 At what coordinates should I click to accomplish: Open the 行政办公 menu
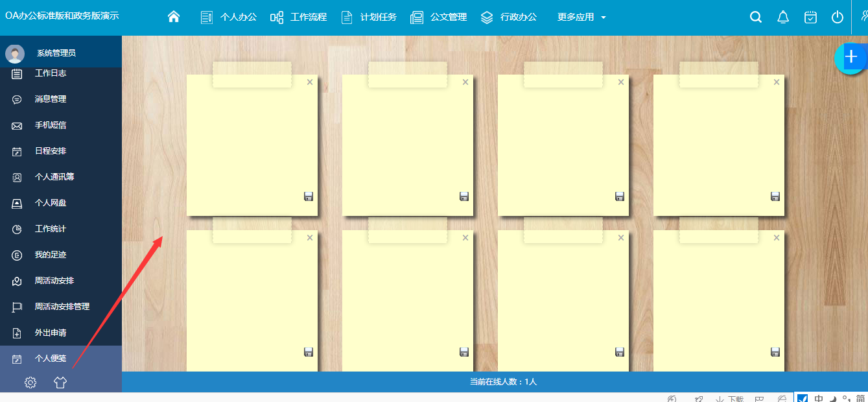pyautogui.click(x=509, y=18)
